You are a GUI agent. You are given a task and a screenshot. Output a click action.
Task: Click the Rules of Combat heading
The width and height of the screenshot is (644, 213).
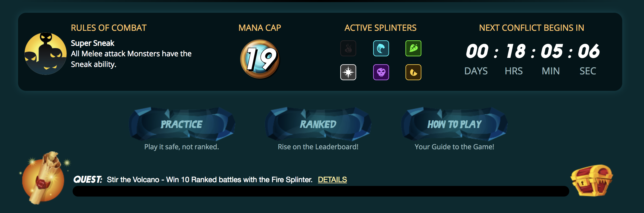click(x=108, y=28)
